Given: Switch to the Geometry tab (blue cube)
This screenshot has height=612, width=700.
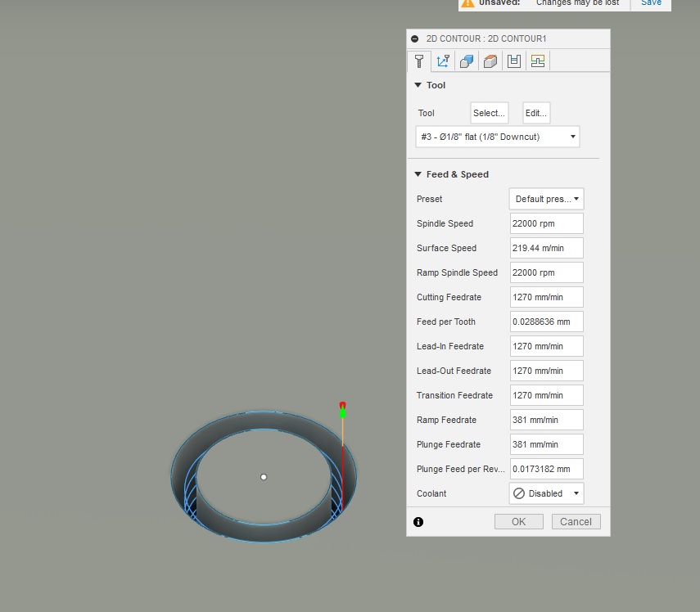Looking at the screenshot, I should pos(467,61).
